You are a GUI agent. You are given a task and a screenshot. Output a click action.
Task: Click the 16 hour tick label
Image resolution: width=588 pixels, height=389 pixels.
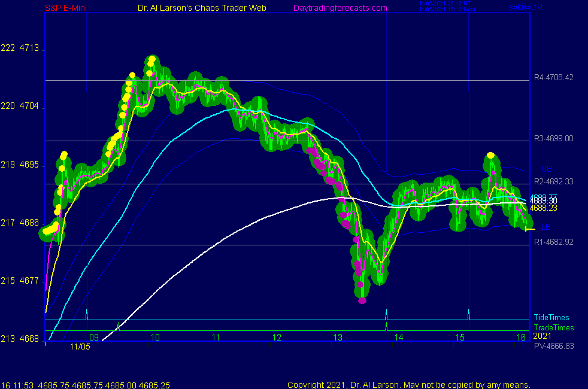(x=521, y=338)
